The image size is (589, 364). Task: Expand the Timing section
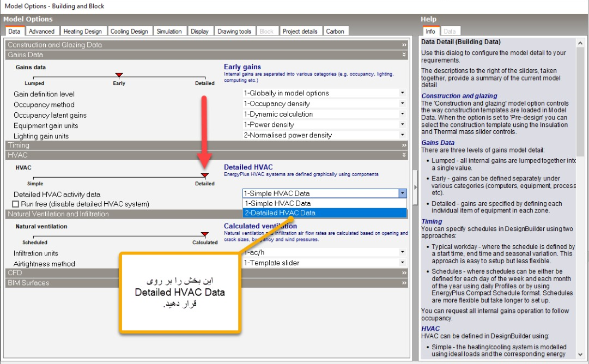[x=207, y=145]
